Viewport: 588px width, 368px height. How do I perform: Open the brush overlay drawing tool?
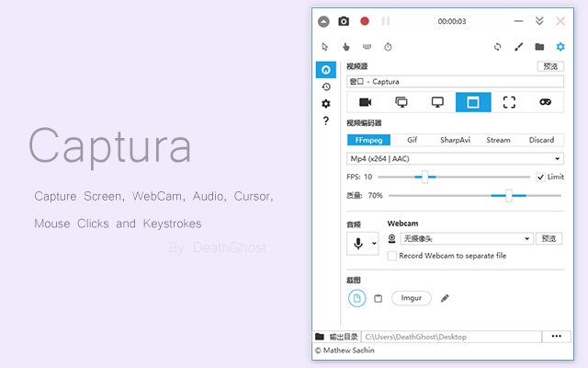(x=518, y=47)
